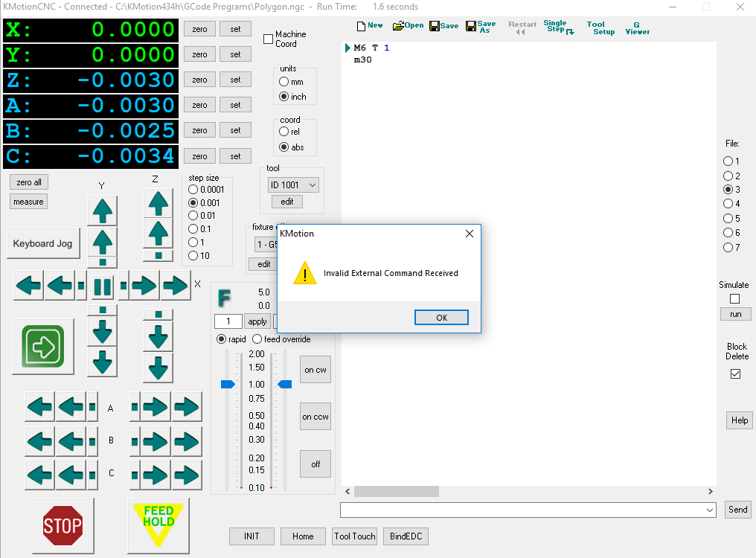Click OK in the KMotion dialog

coord(441,318)
